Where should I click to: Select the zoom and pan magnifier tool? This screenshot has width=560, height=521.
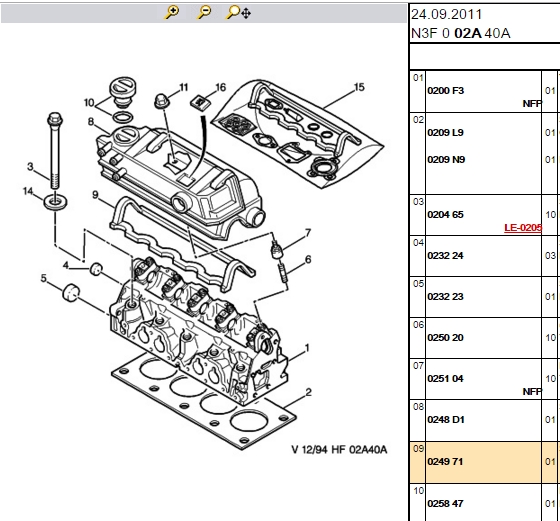tap(239, 12)
